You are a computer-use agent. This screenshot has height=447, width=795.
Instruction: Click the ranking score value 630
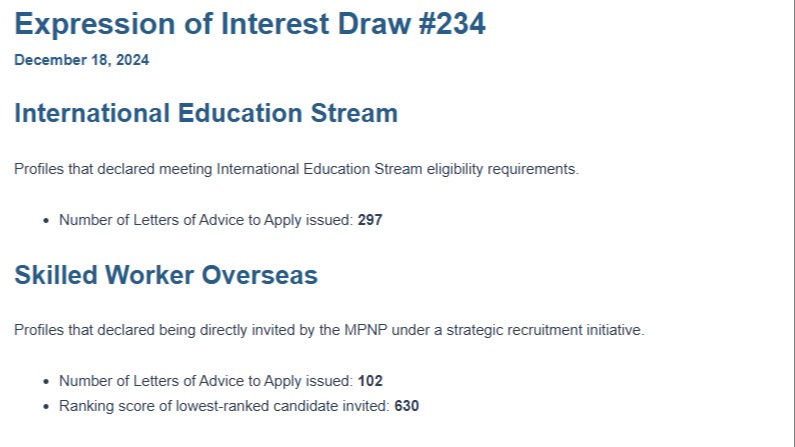(x=407, y=406)
